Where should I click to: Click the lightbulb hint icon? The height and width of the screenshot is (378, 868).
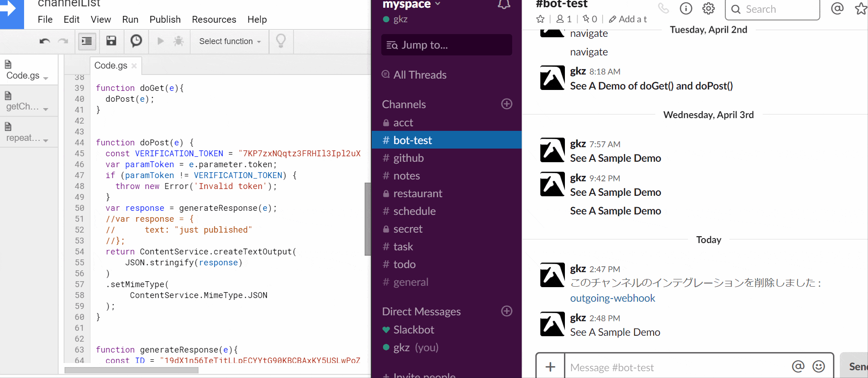pyautogui.click(x=281, y=41)
